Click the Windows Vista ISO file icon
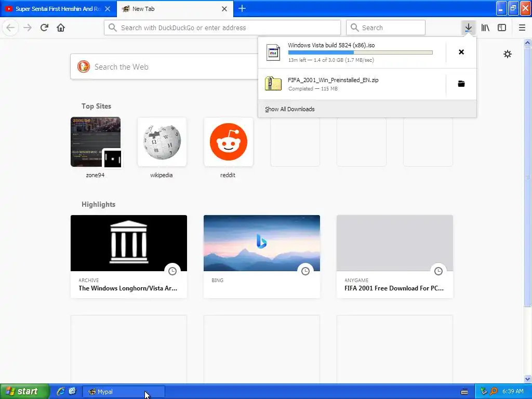532x399 pixels. coord(273,52)
